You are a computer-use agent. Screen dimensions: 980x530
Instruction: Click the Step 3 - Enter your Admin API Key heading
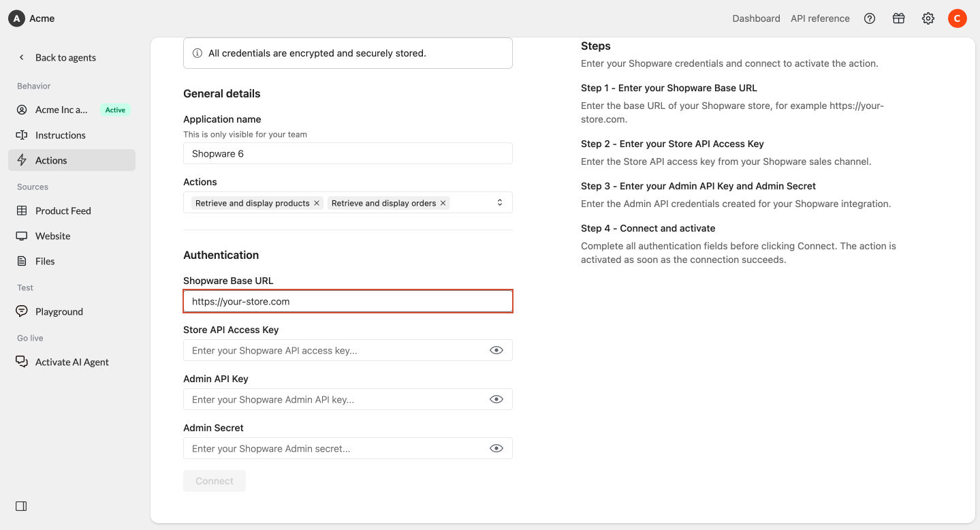(x=698, y=186)
